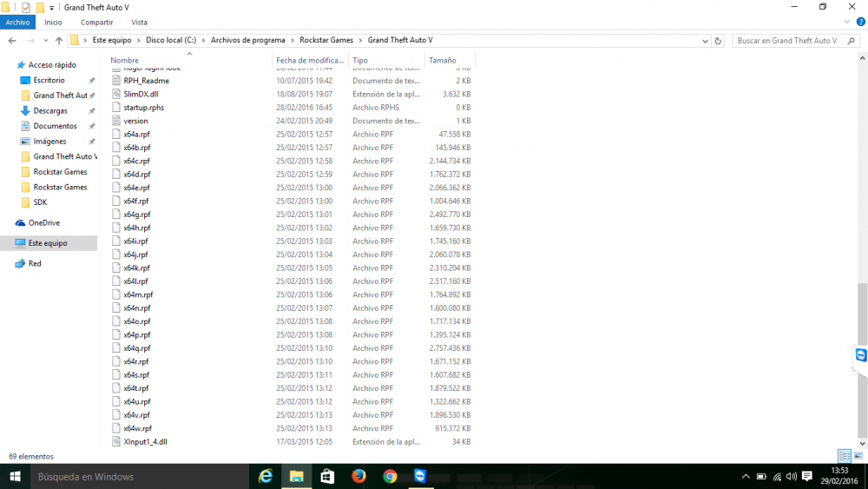Open Imágenes in navigation pane
Viewport: 868px width, 489px height.
click(49, 142)
